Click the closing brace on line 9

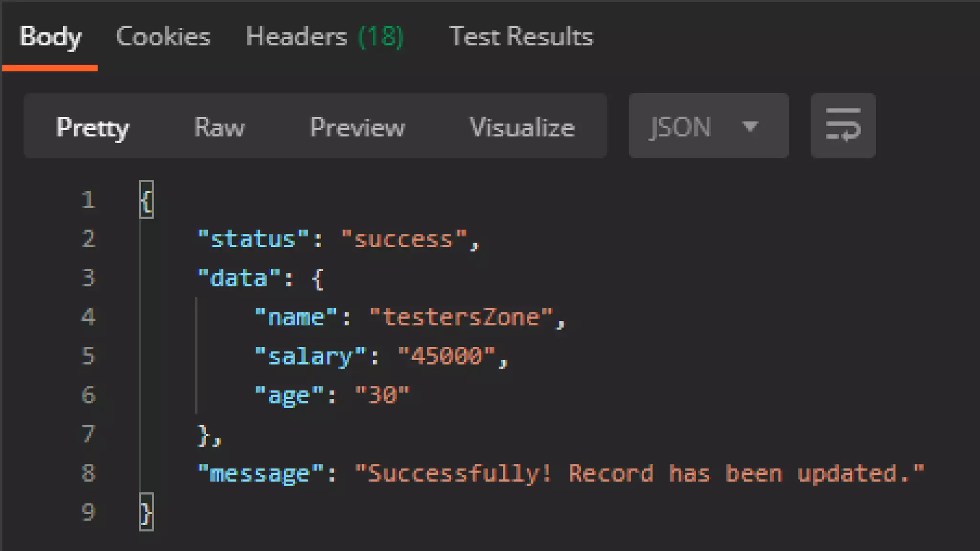click(146, 512)
